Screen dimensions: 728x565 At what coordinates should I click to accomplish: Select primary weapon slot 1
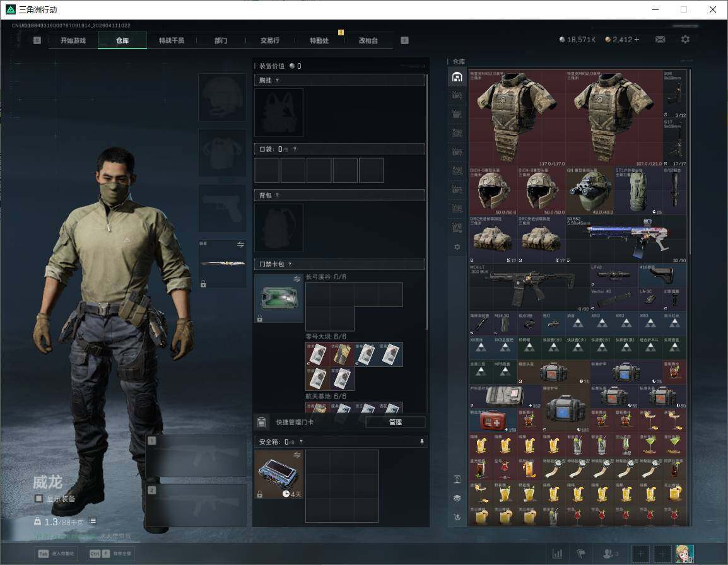click(x=196, y=456)
